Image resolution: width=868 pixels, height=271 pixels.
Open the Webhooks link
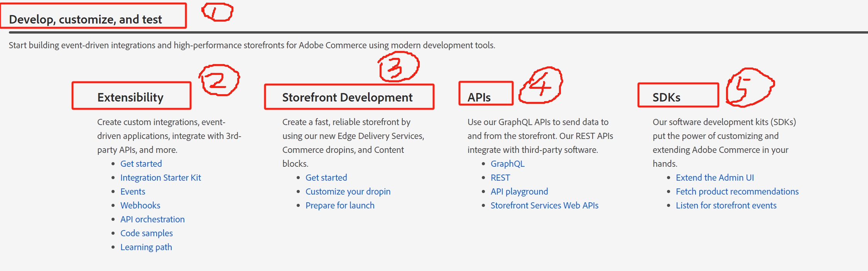click(140, 205)
